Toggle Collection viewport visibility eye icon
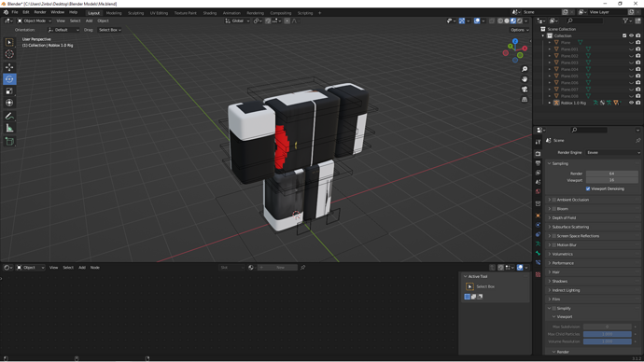The height and width of the screenshot is (362, 644). (631, 35)
